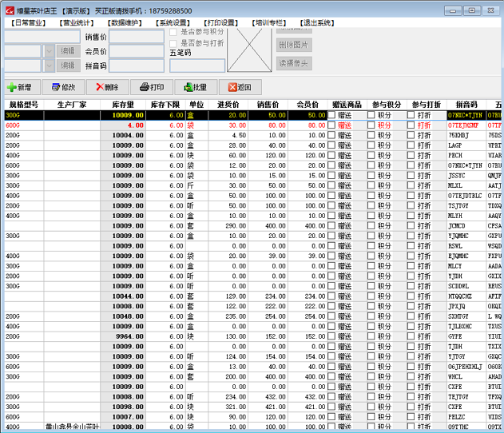Select the 321.00 purchase price cell
The height and width of the screenshot is (433, 504).
pos(228,407)
